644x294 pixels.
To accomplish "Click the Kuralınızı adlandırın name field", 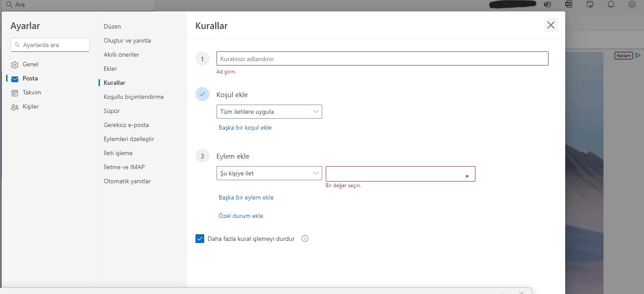I will click(x=382, y=58).
